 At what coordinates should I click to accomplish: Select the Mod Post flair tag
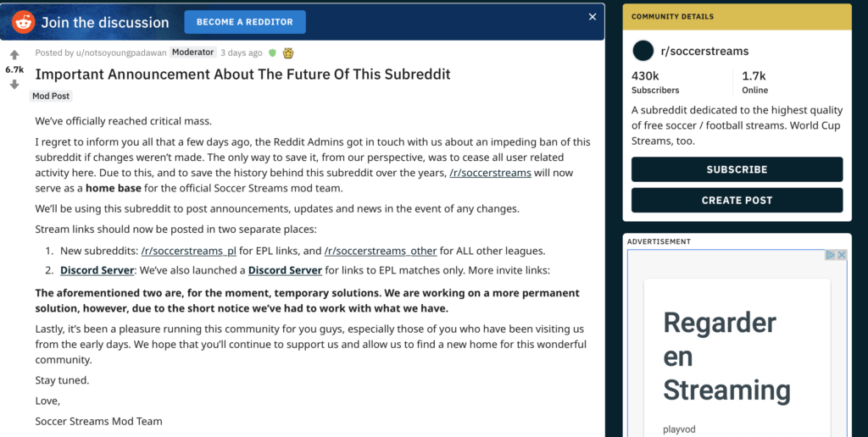point(51,96)
